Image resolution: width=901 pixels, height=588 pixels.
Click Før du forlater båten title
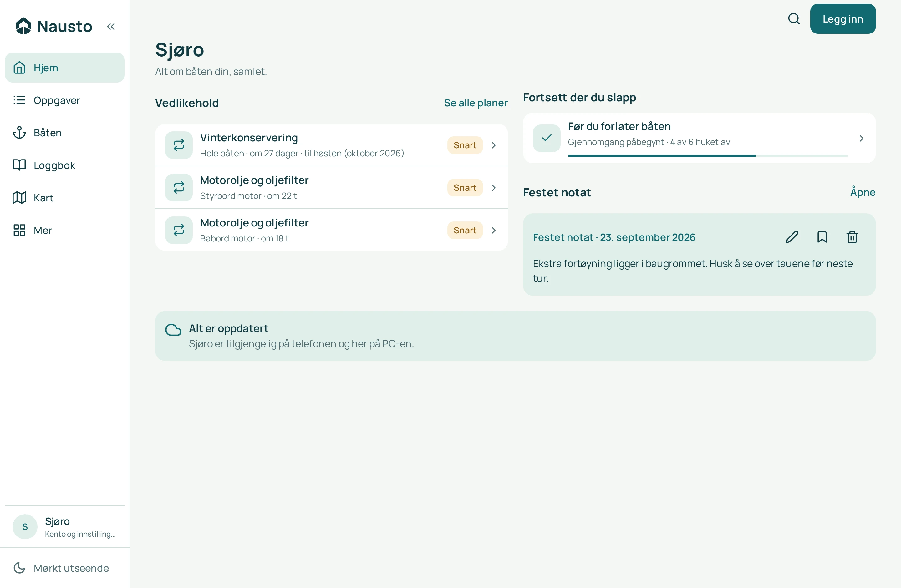pos(619,126)
